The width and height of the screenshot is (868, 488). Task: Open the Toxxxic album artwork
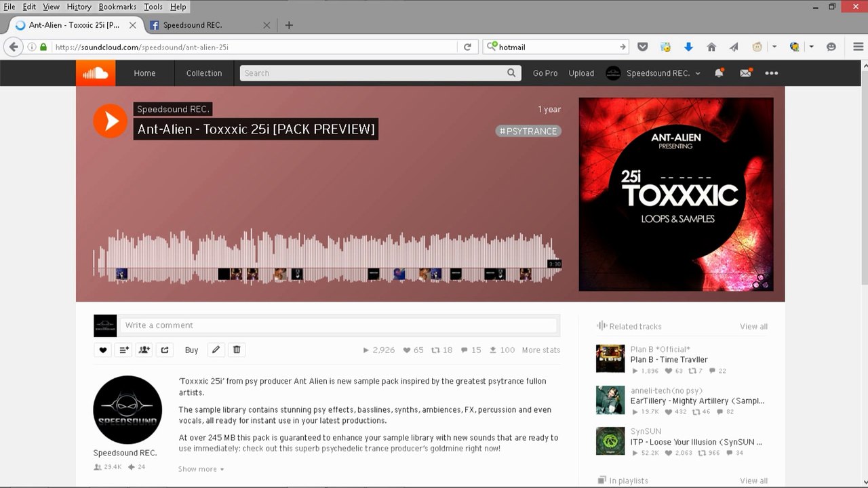tap(676, 195)
